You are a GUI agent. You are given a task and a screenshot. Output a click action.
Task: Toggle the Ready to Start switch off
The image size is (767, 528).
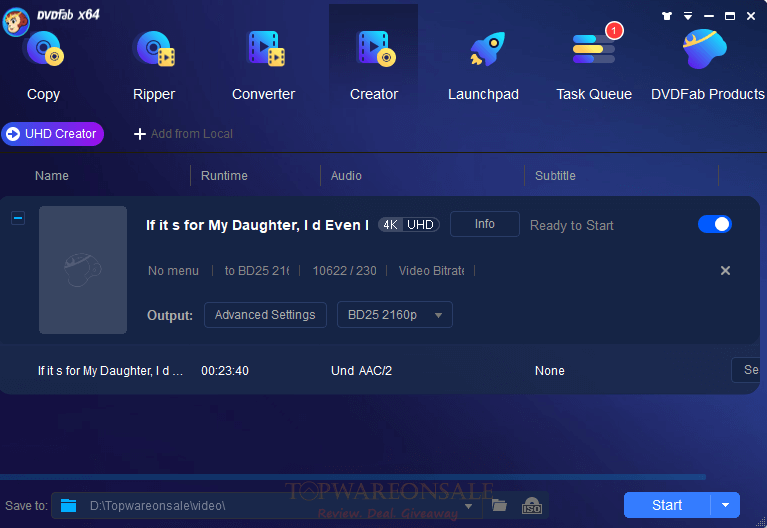coord(715,224)
